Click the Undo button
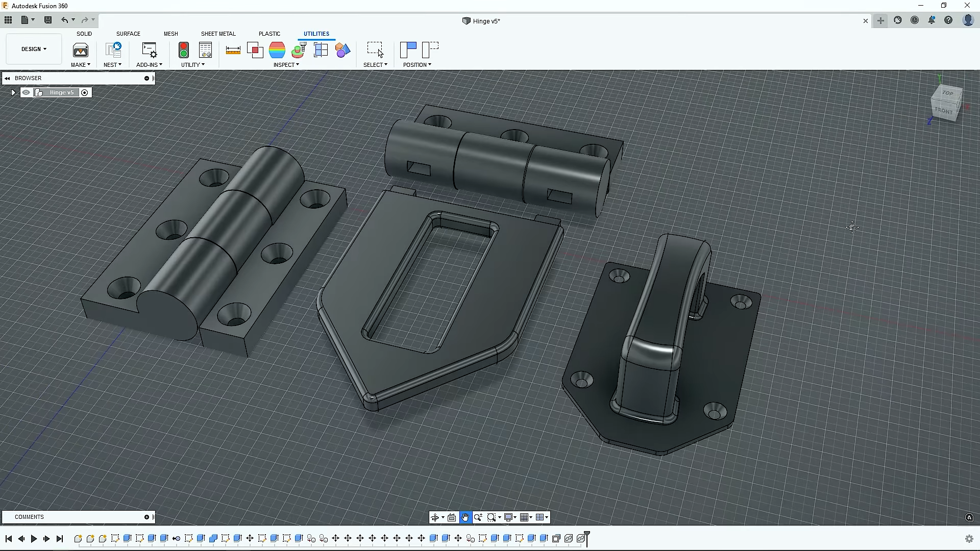The height and width of the screenshot is (551, 980). pos(66,20)
